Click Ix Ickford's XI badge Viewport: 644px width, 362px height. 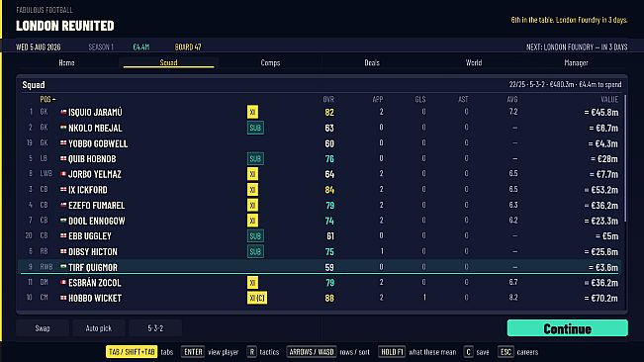[252, 190]
